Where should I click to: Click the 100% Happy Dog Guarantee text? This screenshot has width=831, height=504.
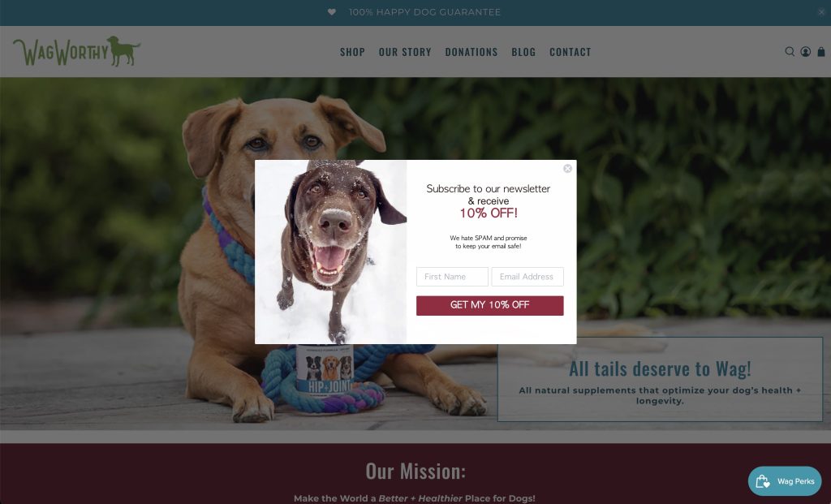click(424, 12)
